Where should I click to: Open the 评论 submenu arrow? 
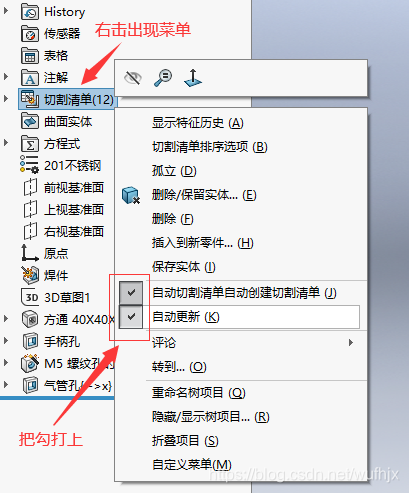(x=350, y=342)
